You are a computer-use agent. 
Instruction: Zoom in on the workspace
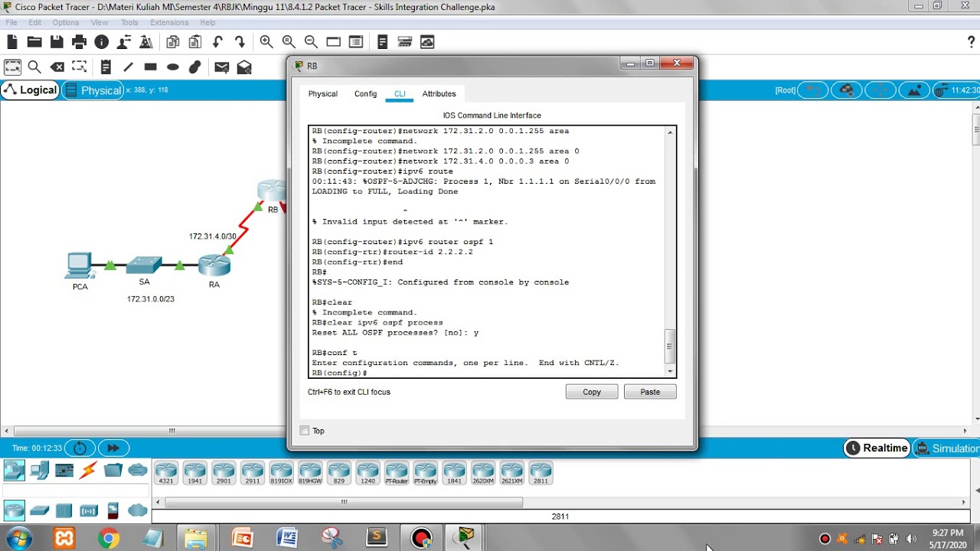[266, 42]
